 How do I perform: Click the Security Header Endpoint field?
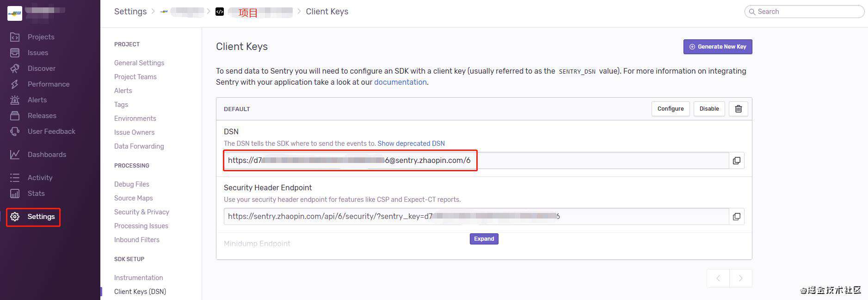click(x=476, y=217)
